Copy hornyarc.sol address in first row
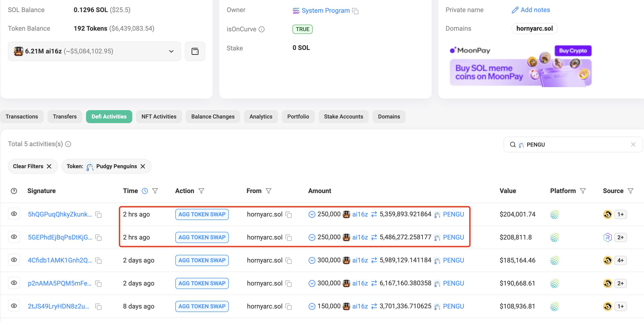 pos(289,215)
